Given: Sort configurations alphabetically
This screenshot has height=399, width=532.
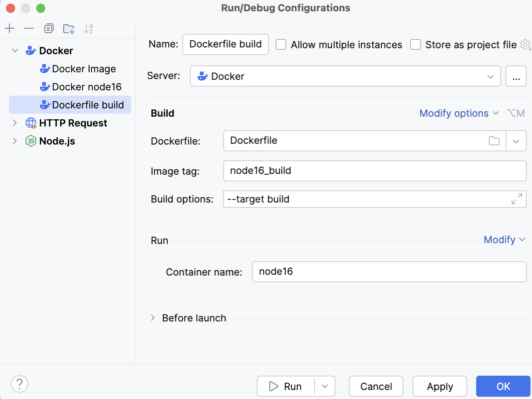Looking at the screenshot, I should pos(89,28).
